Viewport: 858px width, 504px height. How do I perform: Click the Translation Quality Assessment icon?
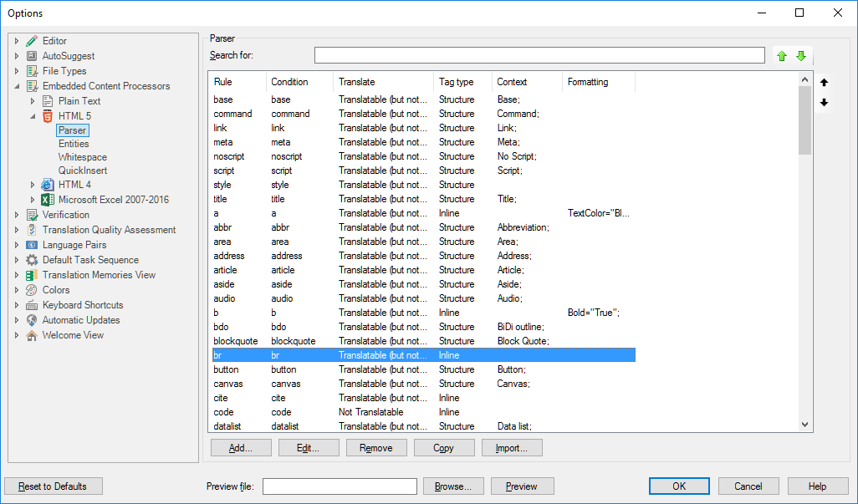32,230
